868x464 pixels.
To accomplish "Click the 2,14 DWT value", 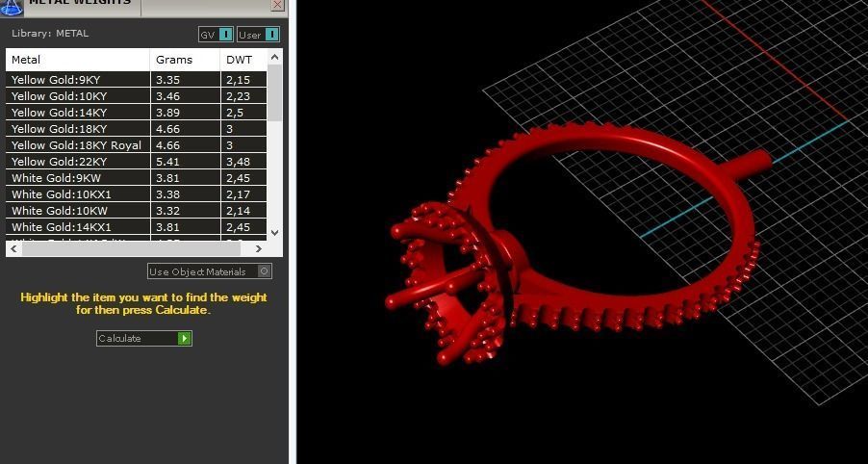I will coord(238,211).
